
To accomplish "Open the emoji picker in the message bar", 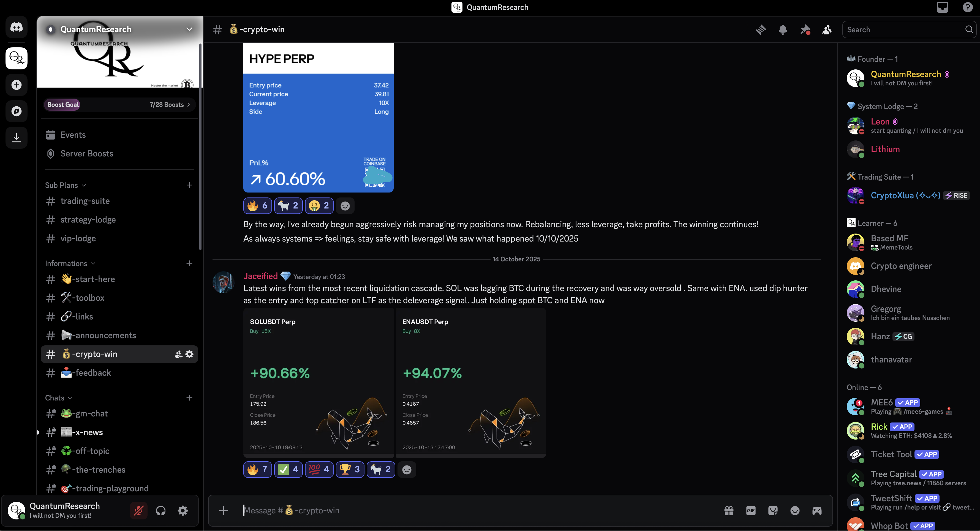I will [795, 510].
